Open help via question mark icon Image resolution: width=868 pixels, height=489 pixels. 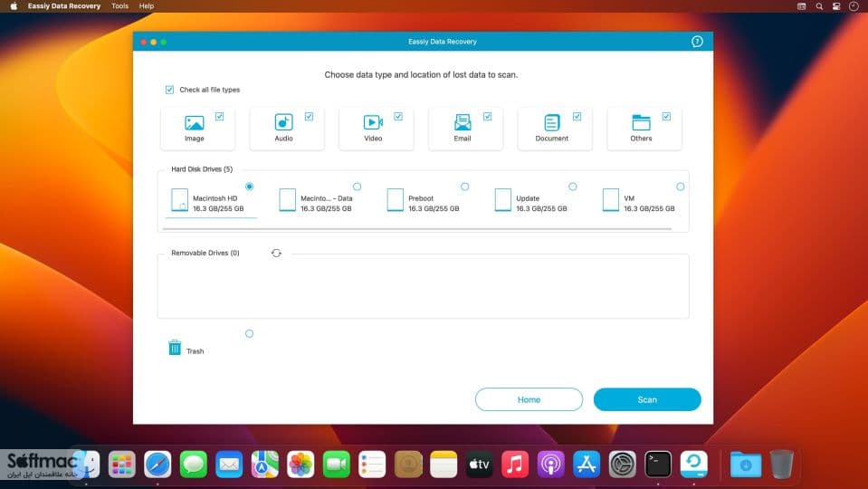(x=697, y=42)
